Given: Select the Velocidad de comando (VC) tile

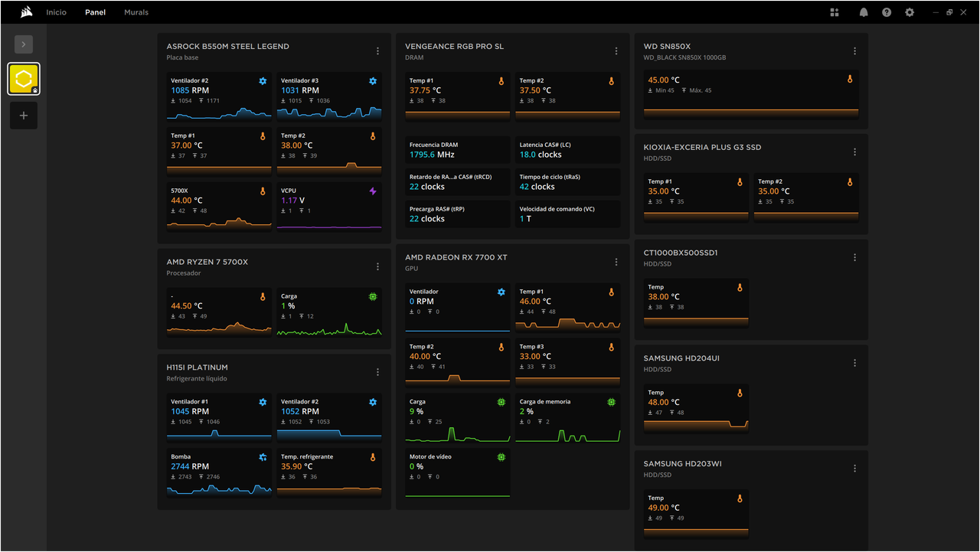Looking at the screenshot, I should [567, 214].
